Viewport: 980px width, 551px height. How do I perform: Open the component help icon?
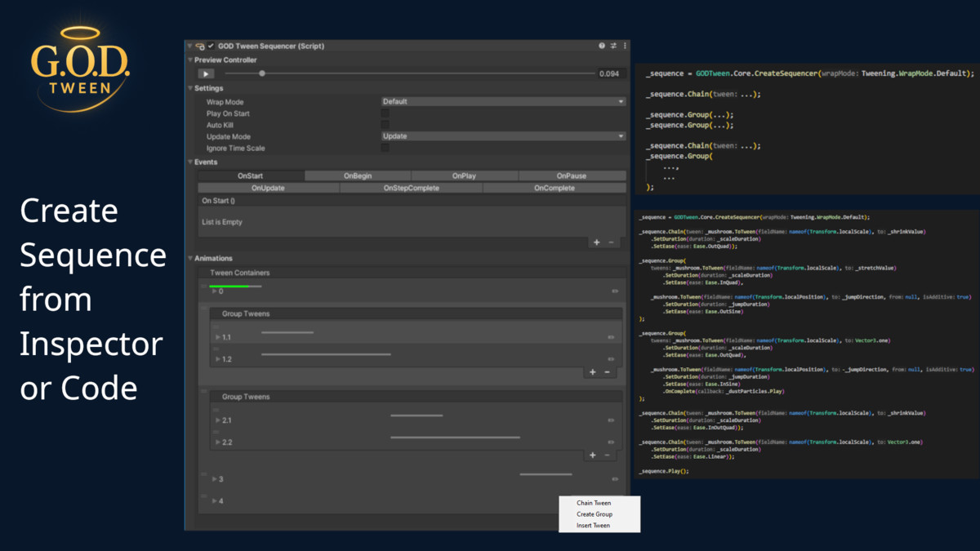pyautogui.click(x=602, y=46)
